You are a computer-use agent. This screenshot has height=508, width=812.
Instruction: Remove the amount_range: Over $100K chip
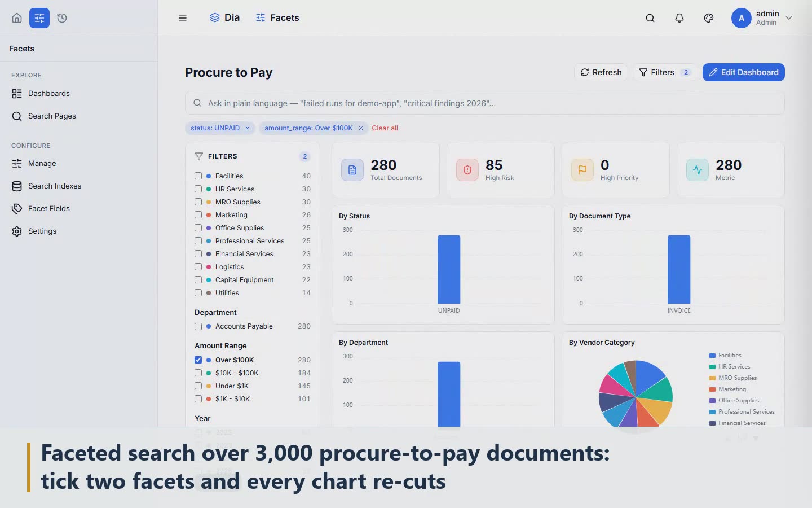point(361,128)
